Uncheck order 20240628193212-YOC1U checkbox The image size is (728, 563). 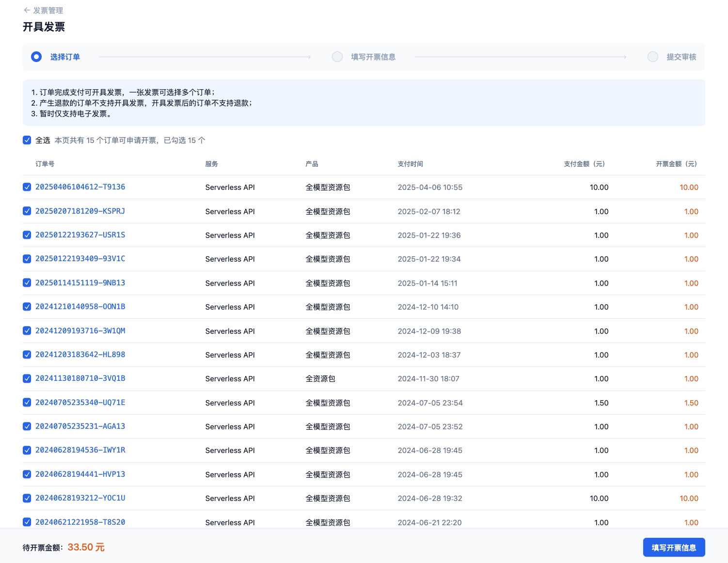tap(27, 498)
